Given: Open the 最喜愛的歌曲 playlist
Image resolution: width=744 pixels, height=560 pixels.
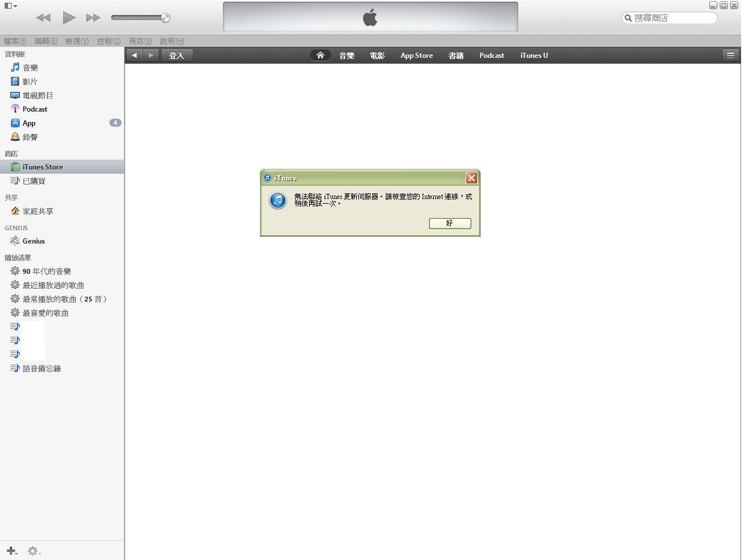Looking at the screenshot, I should click(62, 313).
